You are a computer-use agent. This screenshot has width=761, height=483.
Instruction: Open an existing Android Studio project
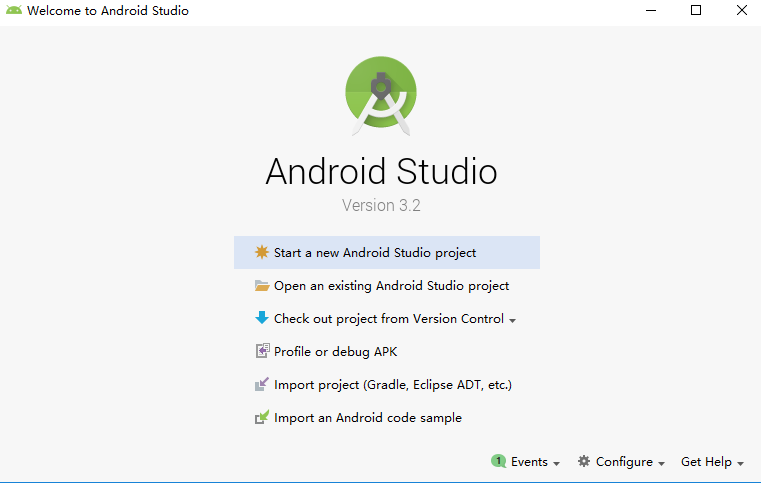pyautogui.click(x=387, y=285)
